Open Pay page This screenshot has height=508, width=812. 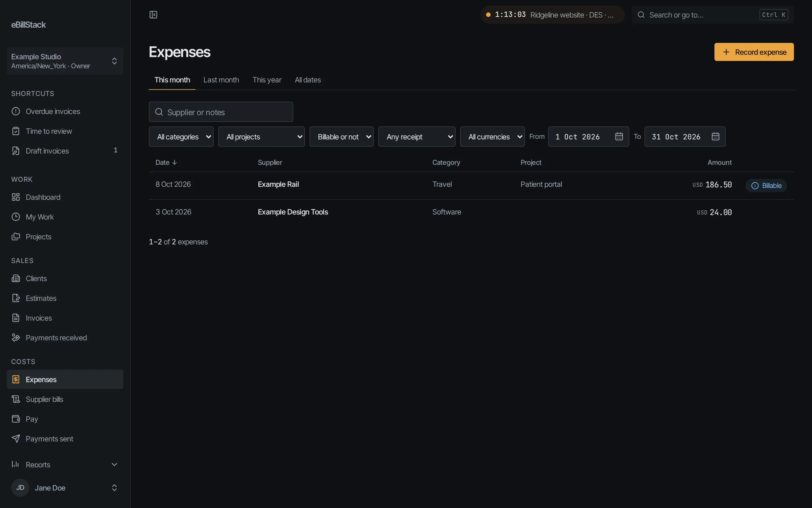click(65, 419)
